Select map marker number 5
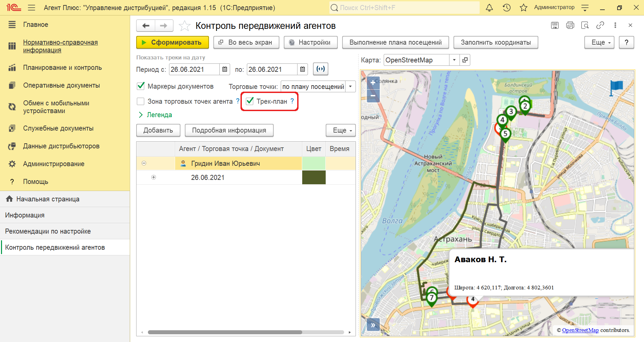The height and width of the screenshot is (342, 644). pos(505,134)
